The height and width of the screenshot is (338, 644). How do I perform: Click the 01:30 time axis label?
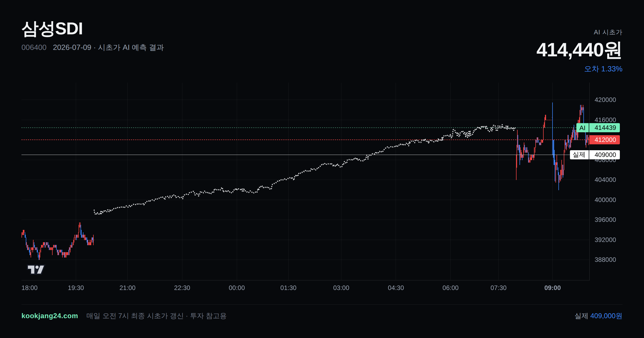288,288
